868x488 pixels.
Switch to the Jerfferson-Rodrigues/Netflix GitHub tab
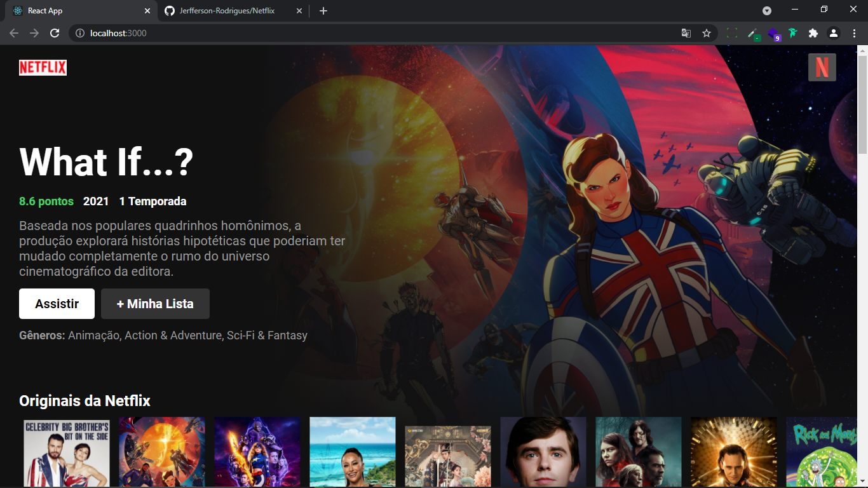234,11
